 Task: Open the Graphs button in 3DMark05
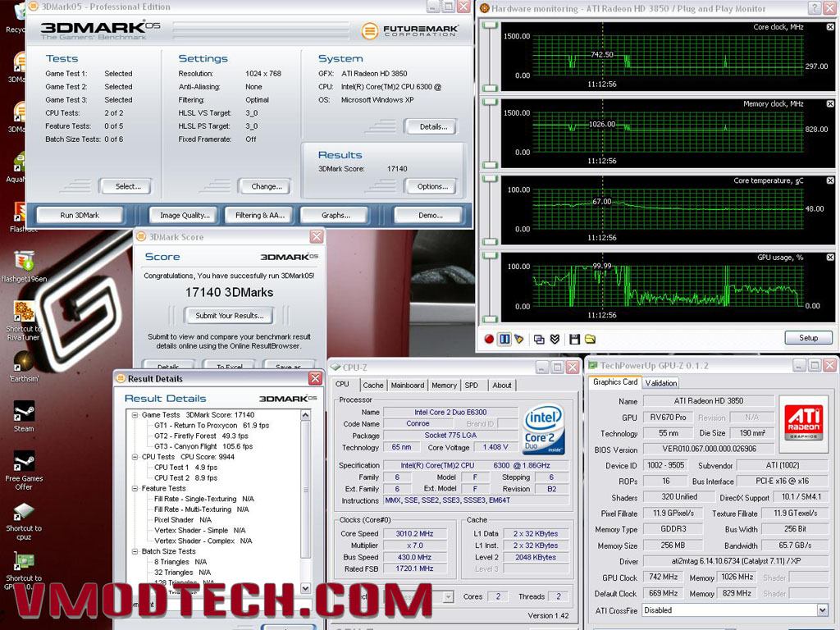click(x=336, y=215)
